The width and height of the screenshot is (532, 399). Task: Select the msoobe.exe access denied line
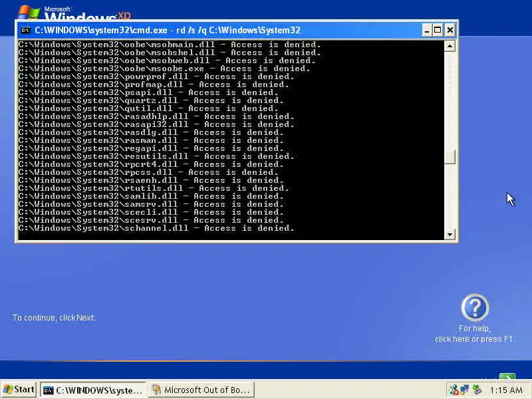pyautogui.click(x=164, y=68)
